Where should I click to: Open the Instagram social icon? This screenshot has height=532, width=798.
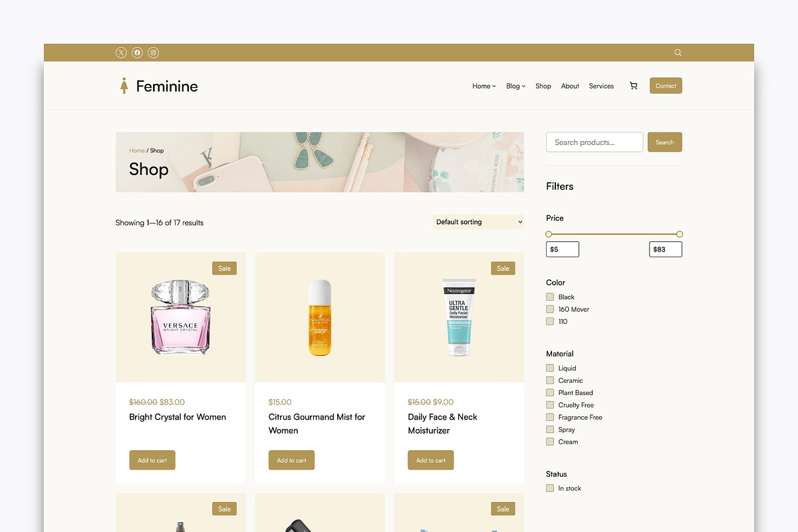[154, 53]
